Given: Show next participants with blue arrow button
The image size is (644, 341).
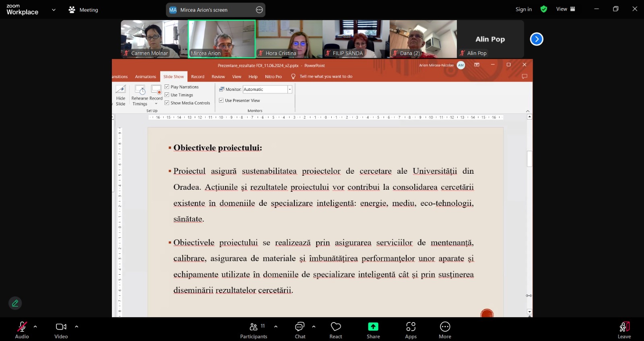Looking at the screenshot, I should [537, 39].
